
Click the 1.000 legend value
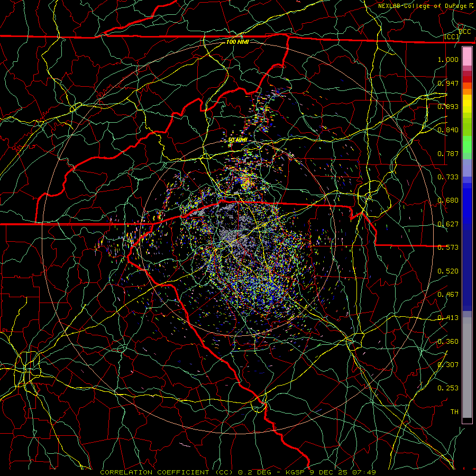point(448,59)
